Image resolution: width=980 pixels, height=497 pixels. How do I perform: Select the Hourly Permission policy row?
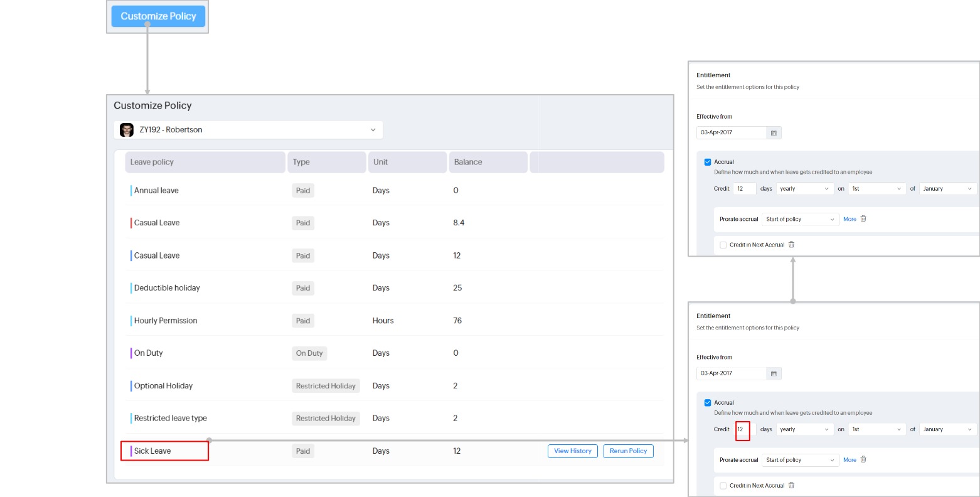[x=166, y=321]
